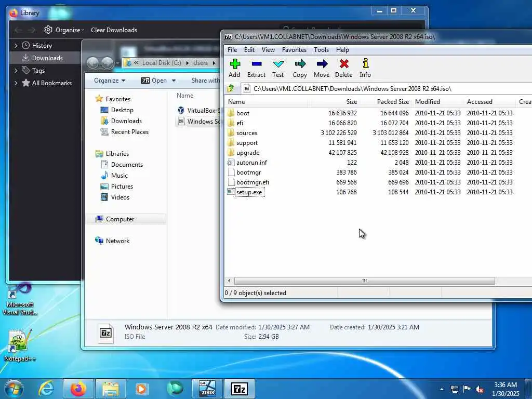
Task: Open the 7-Zip Tools menu
Action: pyautogui.click(x=321, y=50)
